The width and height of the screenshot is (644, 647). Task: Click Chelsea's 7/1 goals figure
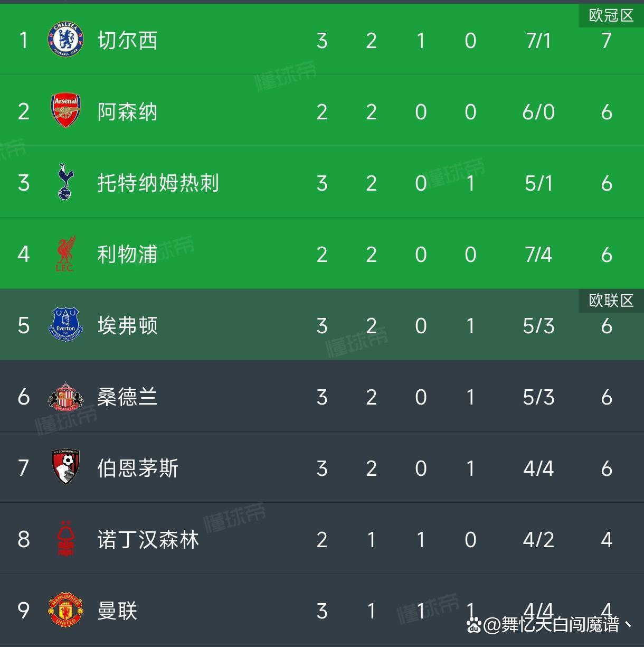[x=538, y=41]
